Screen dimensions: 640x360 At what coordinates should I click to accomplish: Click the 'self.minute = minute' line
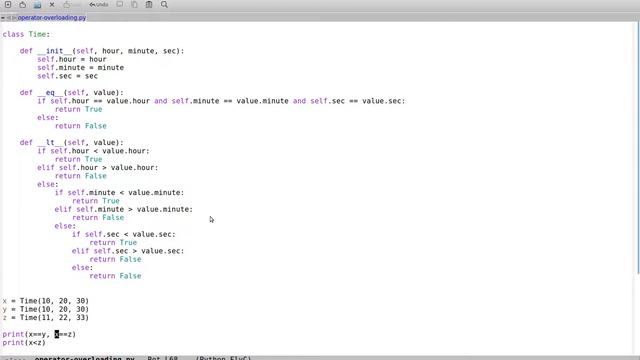point(80,68)
